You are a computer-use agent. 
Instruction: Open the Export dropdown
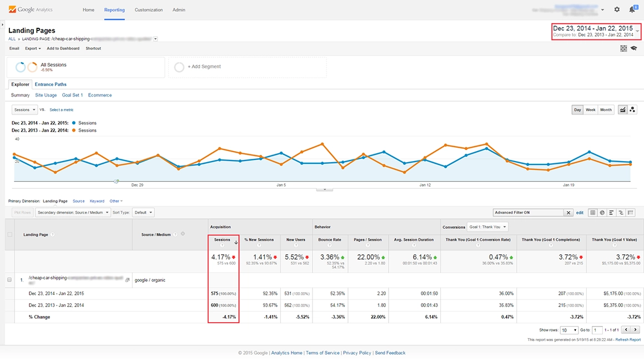click(x=33, y=48)
